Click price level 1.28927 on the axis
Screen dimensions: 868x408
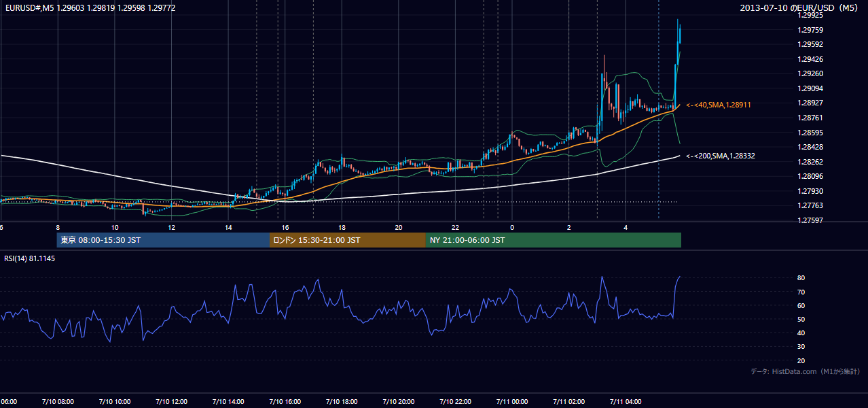point(810,103)
